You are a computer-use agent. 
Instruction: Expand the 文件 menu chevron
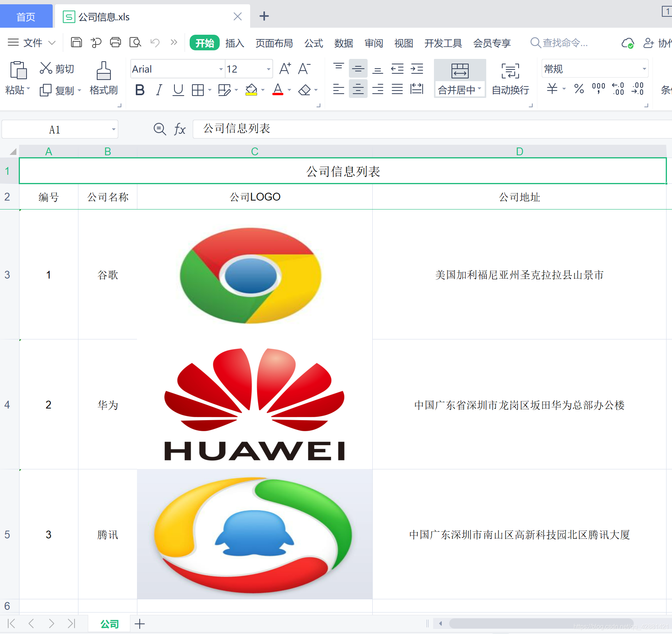52,43
